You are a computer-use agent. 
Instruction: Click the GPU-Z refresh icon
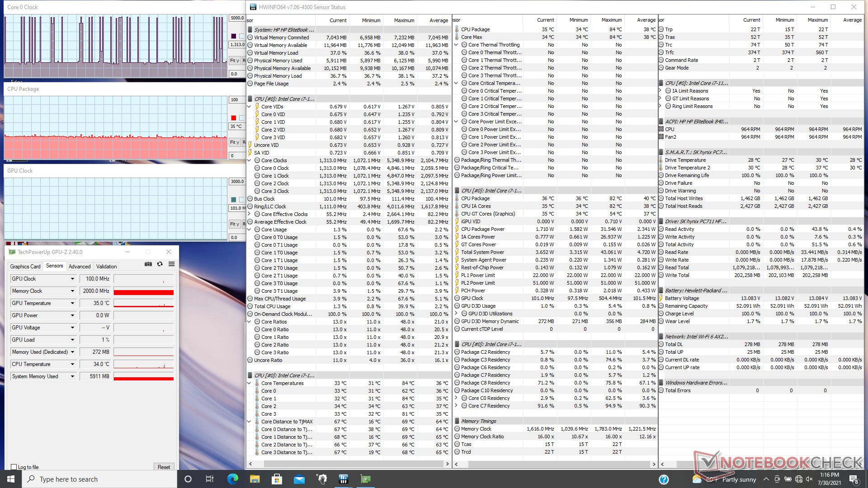[x=160, y=264]
